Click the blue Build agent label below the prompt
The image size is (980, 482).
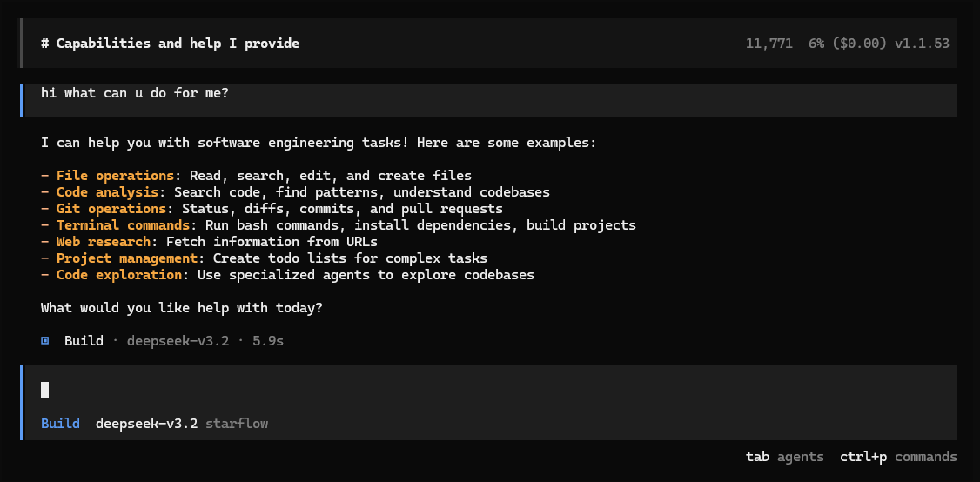tap(60, 424)
